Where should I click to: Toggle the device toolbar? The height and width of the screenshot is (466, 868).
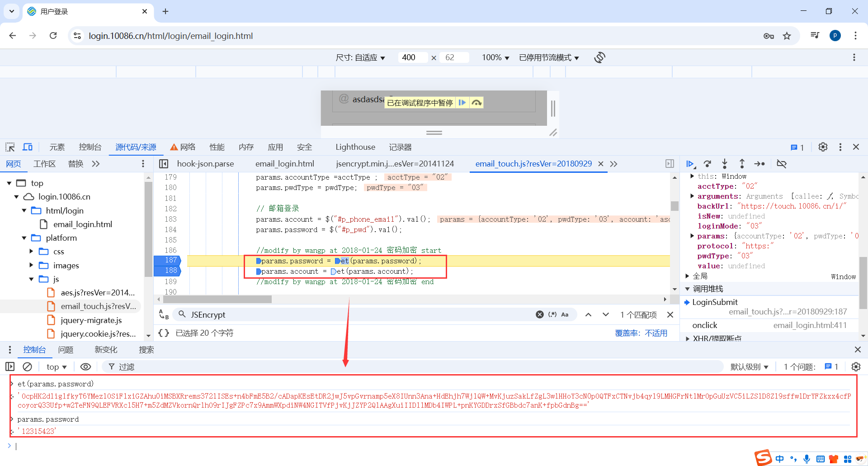click(28, 147)
